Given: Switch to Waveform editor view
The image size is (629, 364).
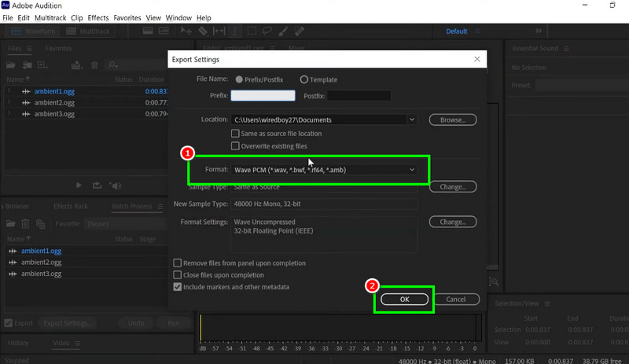Looking at the screenshot, I should [x=33, y=31].
